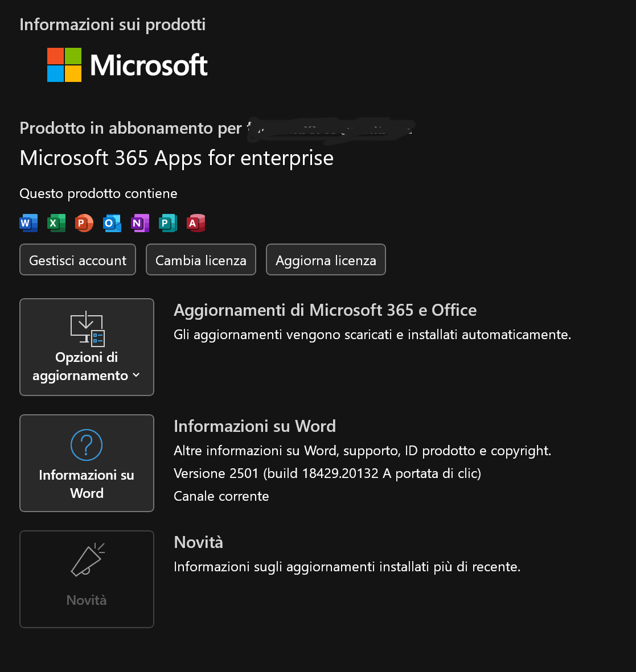Click the 'Questo prodotto contiene' label
This screenshot has height=672, width=636.
(x=98, y=193)
